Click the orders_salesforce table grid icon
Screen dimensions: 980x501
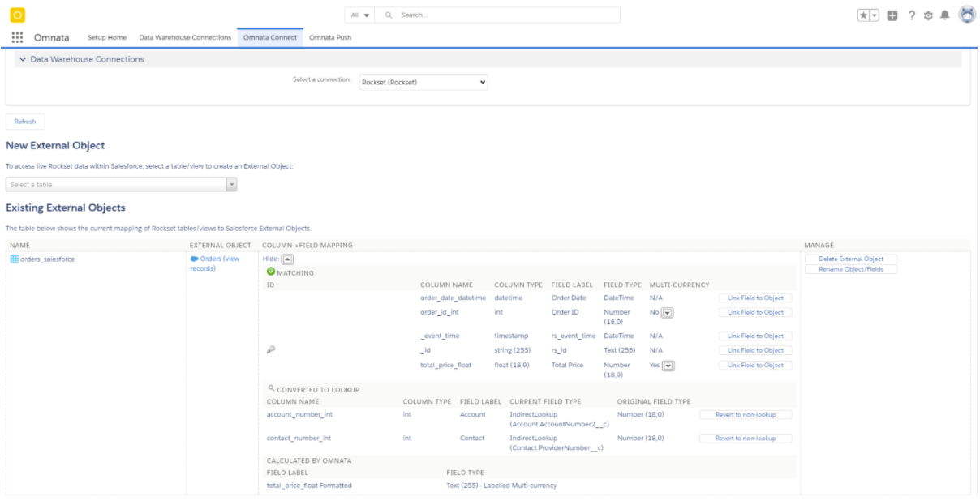click(14, 259)
